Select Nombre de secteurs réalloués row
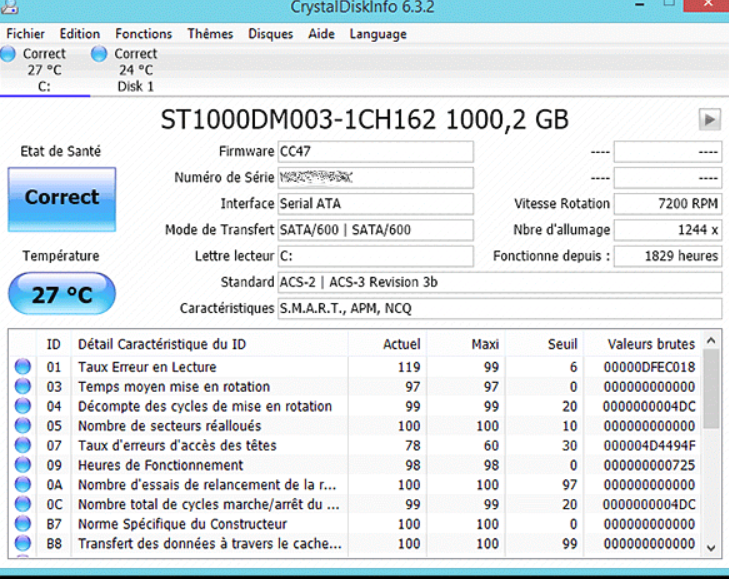The image size is (729, 579). coord(355,426)
